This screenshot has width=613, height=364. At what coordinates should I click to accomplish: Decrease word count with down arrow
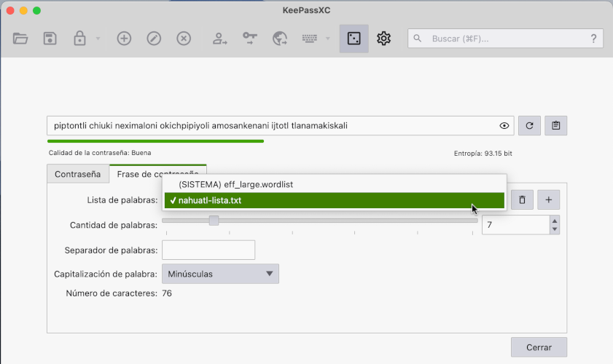pyautogui.click(x=555, y=229)
